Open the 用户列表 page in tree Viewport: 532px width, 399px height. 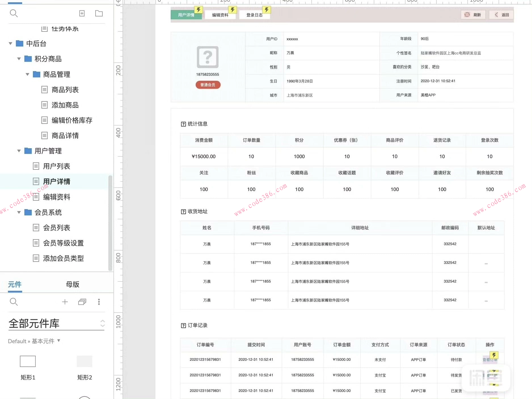(x=56, y=166)
